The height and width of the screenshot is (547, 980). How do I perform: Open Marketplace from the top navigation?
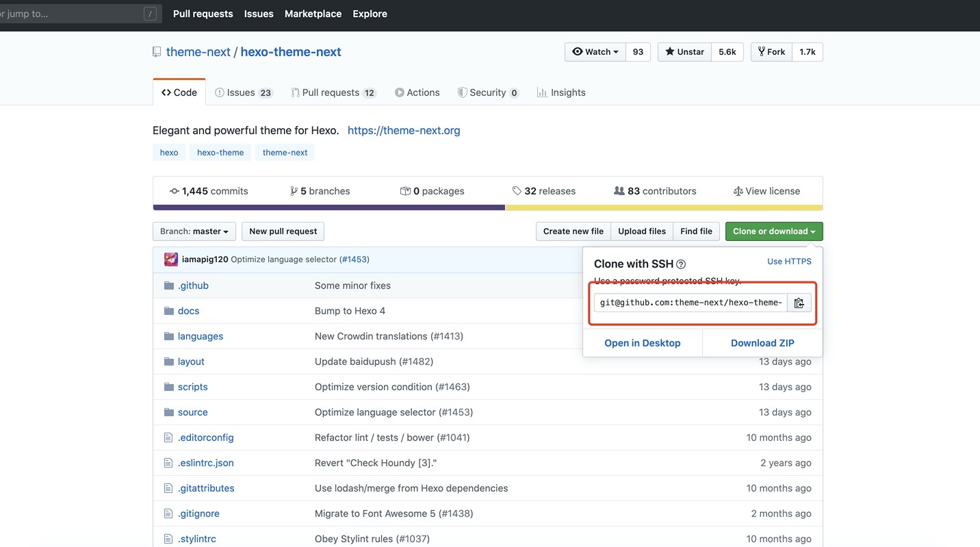click(313, 13)
